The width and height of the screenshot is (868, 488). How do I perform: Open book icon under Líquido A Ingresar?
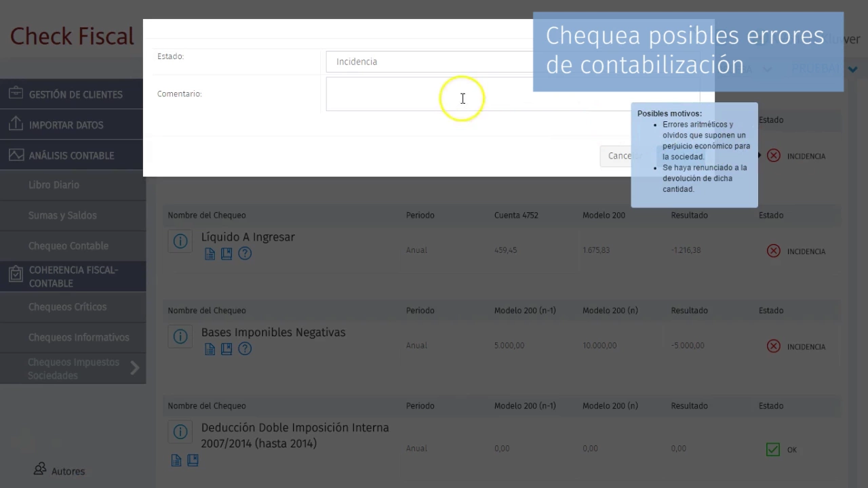point(226,253)
